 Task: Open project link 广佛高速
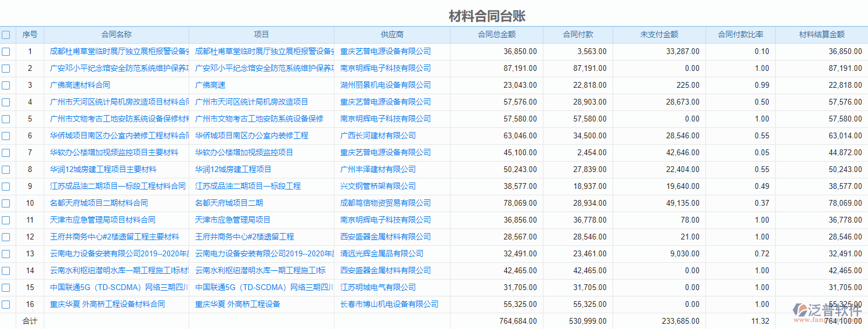tap(210, 85)
